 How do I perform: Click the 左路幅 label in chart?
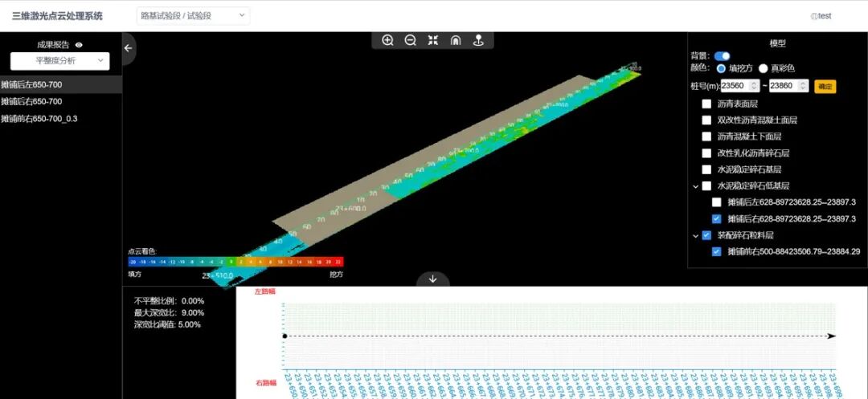click(x=264, y=291)
